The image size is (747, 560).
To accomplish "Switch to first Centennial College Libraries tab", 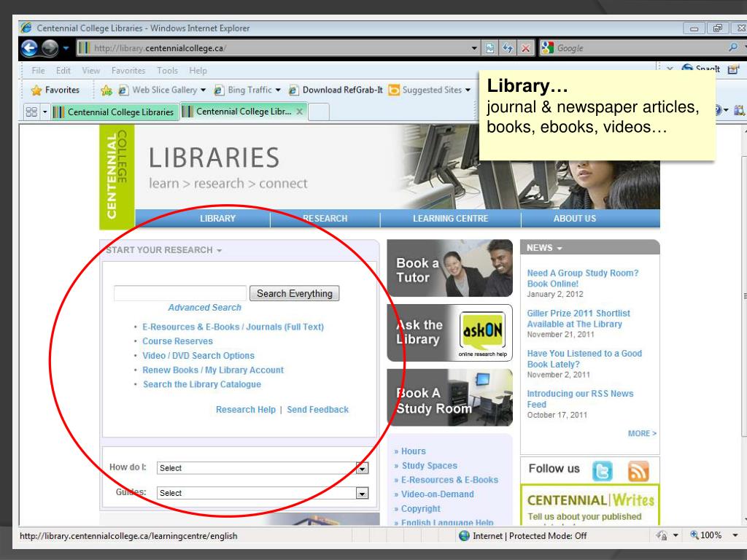I will click(x=115, y=112).
